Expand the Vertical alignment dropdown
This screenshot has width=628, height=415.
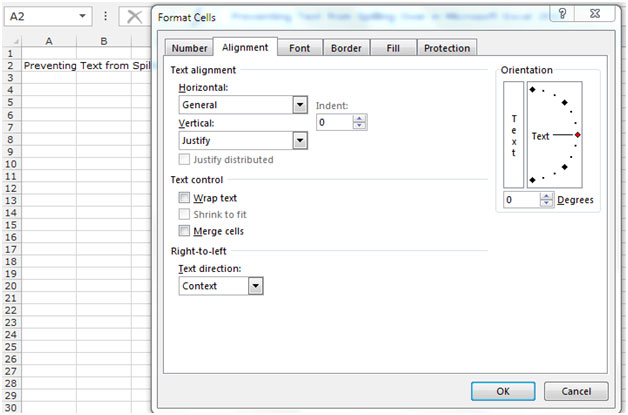pos(299,141)
